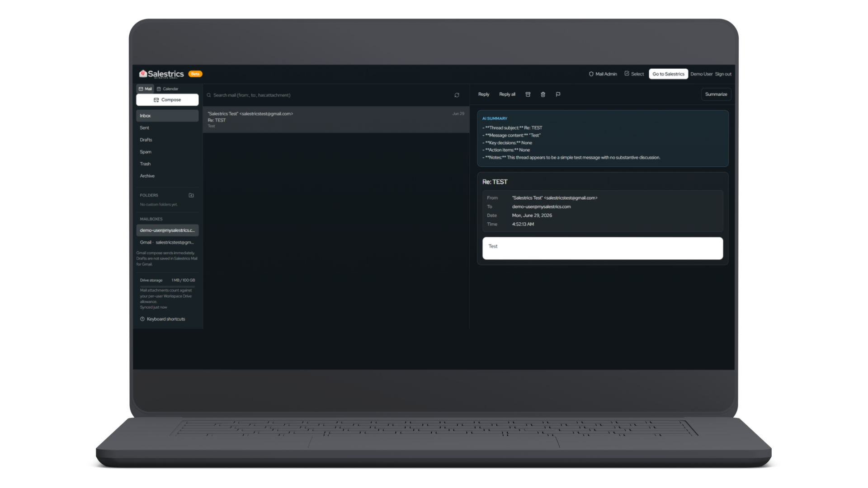Click Sign out

pos(723,74)
